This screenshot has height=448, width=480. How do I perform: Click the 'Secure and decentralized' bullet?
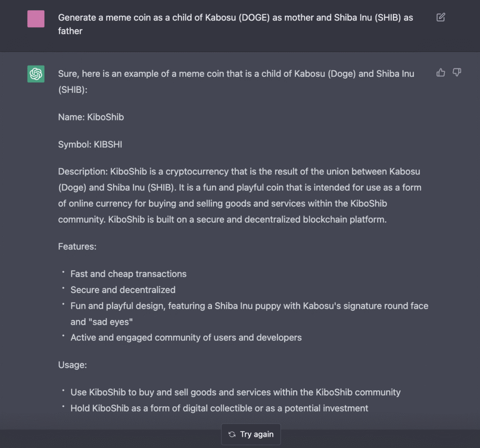[123, 290]
